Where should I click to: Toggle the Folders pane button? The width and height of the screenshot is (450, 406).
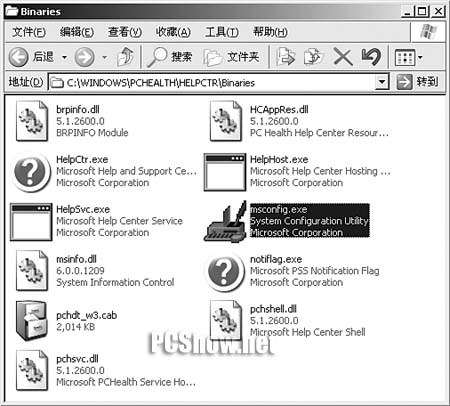232,57
